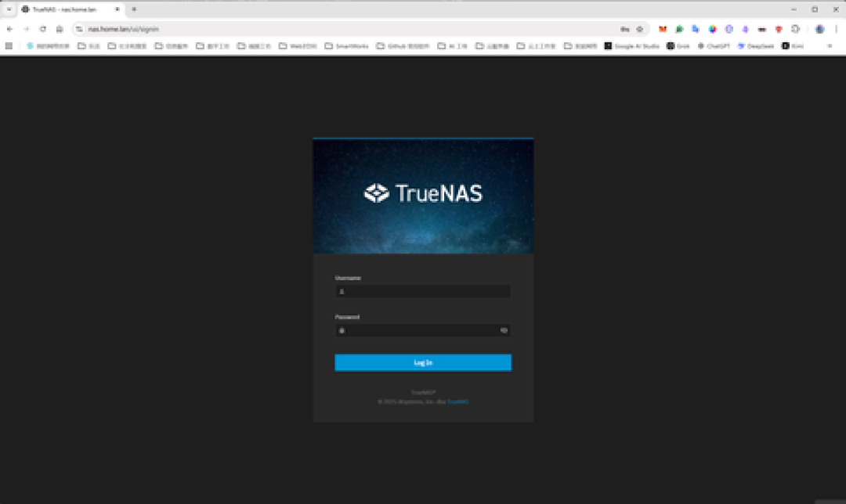The height and width of the screenshot is (504, 846).
Task: Open the ChatGPT bookmark
Action: pyautogui.click(x=714, y=46)
